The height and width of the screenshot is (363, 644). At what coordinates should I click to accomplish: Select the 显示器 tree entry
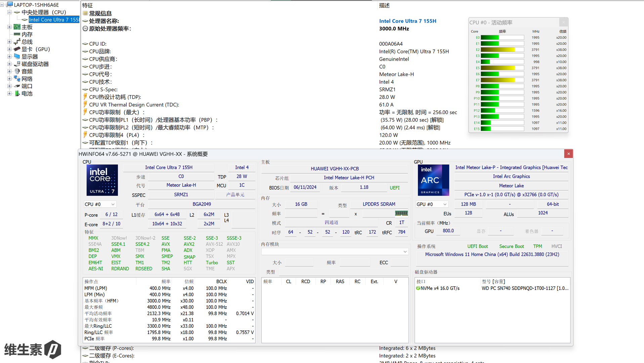pyautogui.click(x=30, y=56)
